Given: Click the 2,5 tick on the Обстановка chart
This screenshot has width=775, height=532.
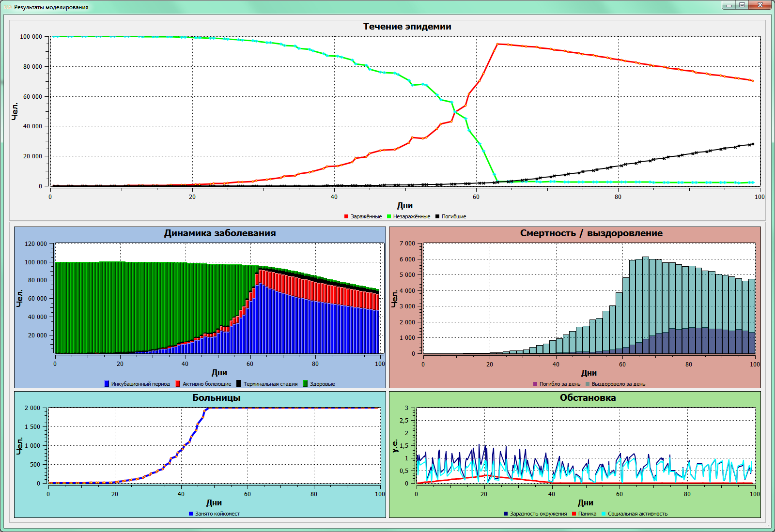Looking at the screenshot, I should (x=404, y=421).
